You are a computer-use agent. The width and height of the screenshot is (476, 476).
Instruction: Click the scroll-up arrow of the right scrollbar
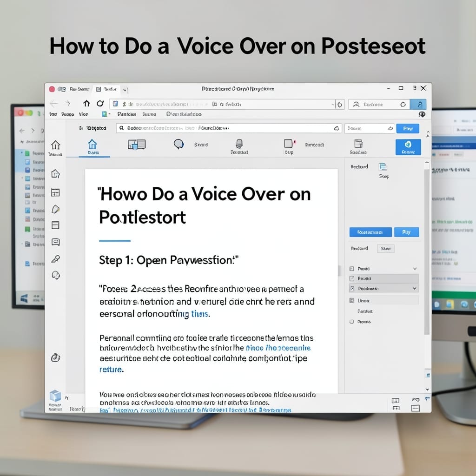point(427,163)
